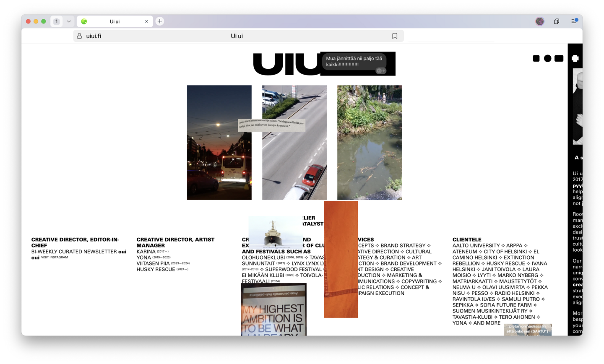Open the aerial road with red car photo
This screenshot has width=604, height=364.
point(294,143)
